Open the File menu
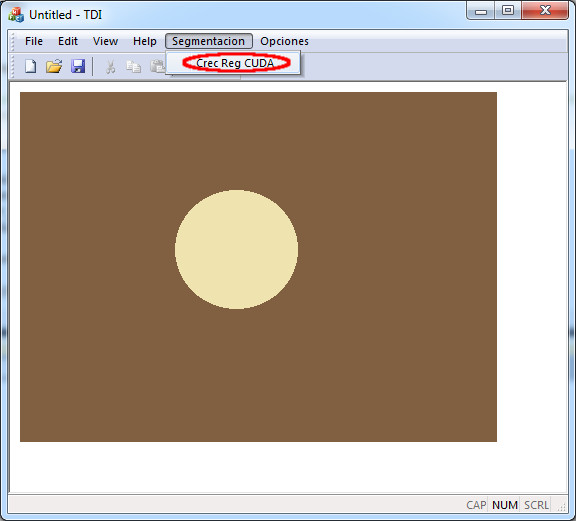The height and width of the screenshot is (521, 576). coord(34,41)
